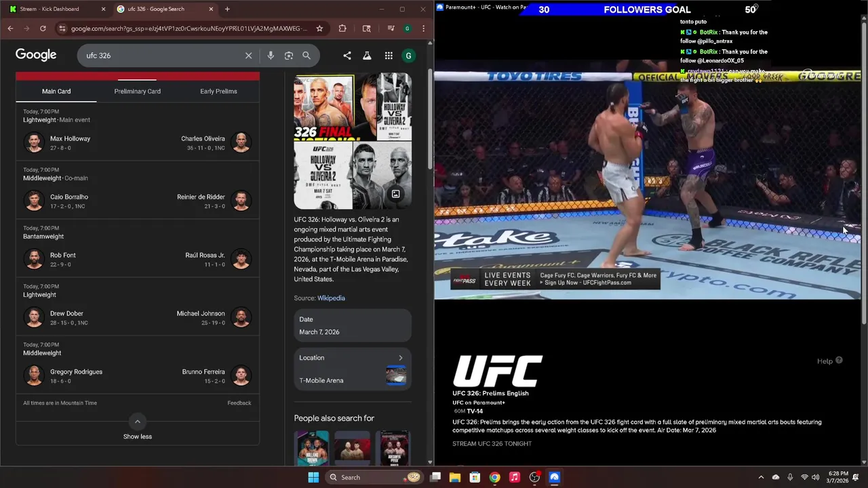Select Michael Johnson fighter name
Screen dimensions: 868x488
pos(201,313)
